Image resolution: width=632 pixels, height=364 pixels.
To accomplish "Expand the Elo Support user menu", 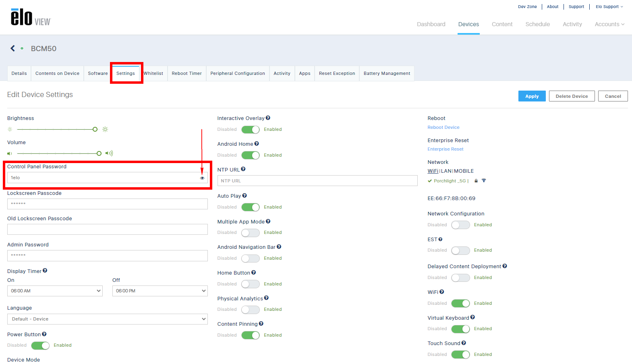I will [609, 7].
